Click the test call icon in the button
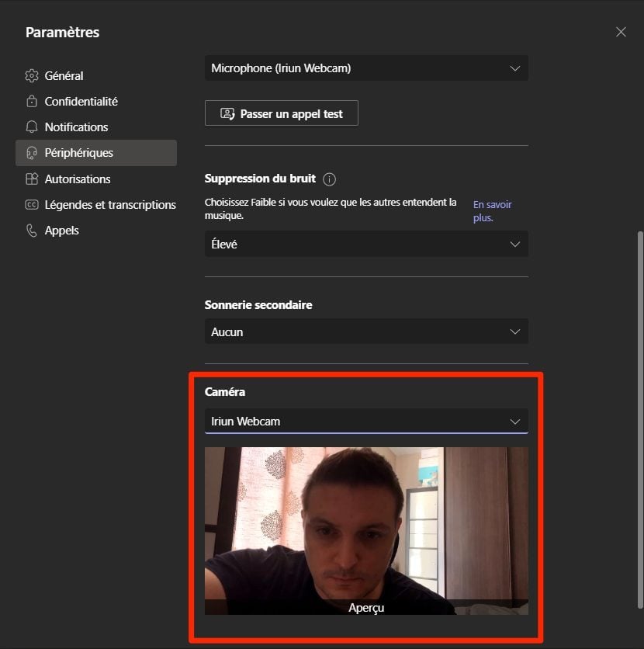644x649 pixels. coord(227,113)
